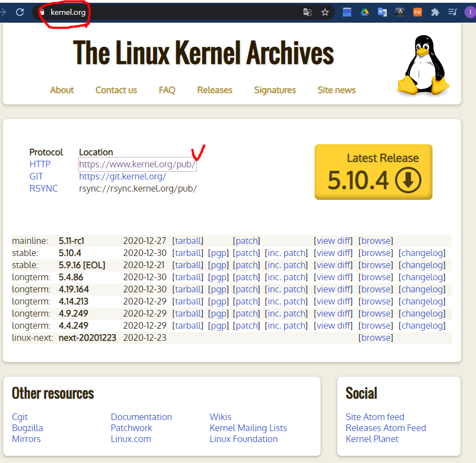The image size is (476, 463).
Task: Open https://www.kernel.org/pub/ link
Action: click(137, 164)
